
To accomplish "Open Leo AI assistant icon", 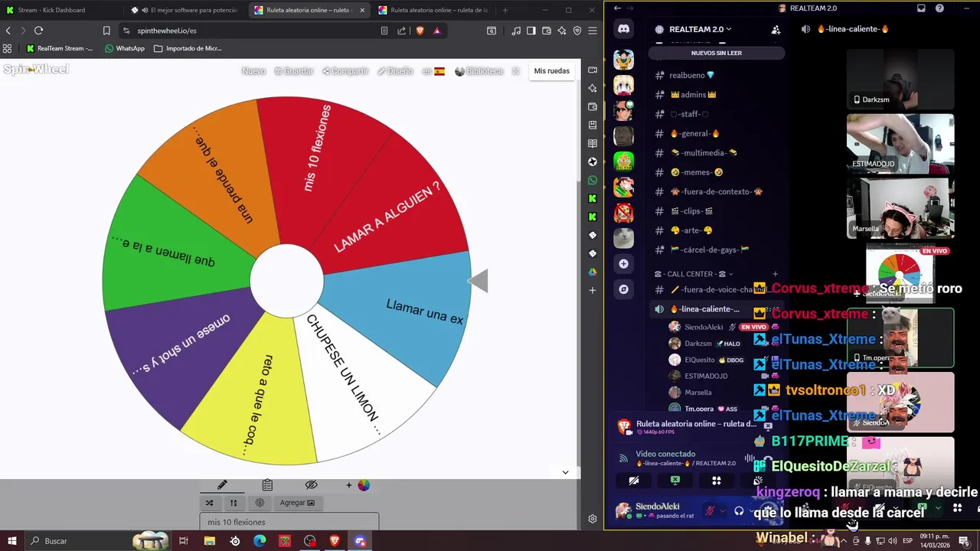I will click(562, 31).
